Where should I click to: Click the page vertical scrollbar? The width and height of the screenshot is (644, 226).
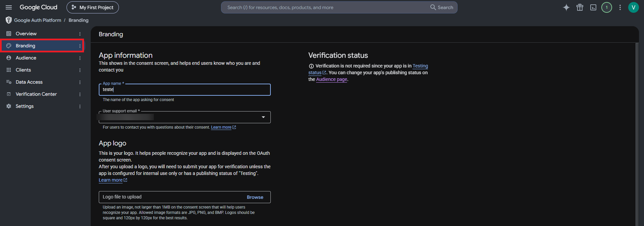click(637, 134)
